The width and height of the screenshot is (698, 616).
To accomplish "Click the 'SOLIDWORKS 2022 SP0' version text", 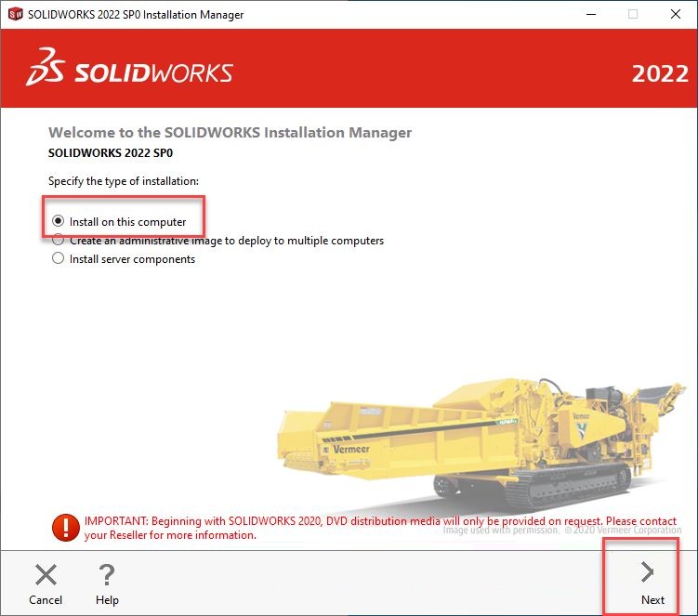I will 111,153.
